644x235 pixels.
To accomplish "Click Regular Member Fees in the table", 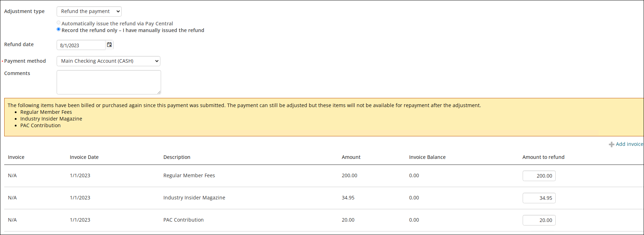I will [189, 175].
